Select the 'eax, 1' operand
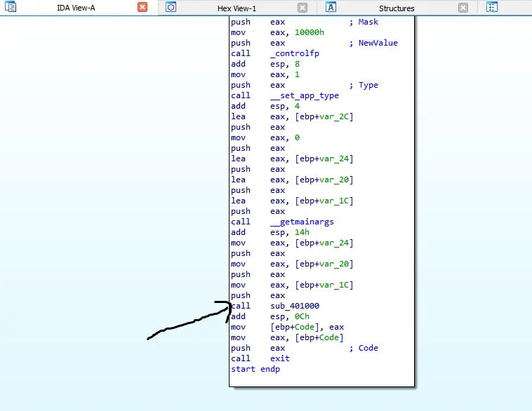The image size is (532, 411). coord(285,74)
